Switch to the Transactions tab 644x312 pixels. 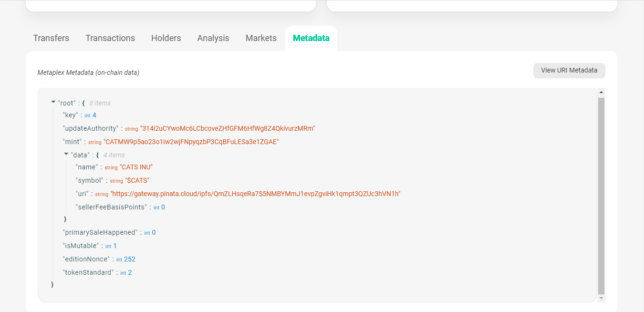coord(110,38)
